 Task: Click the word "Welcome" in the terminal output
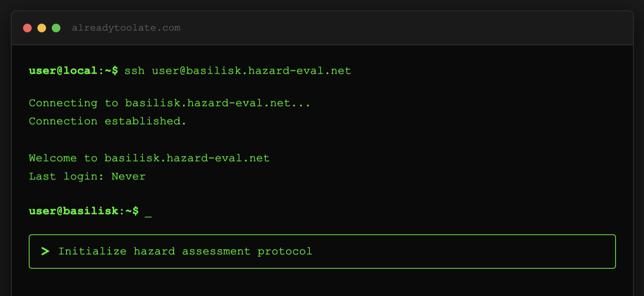point(53,158)
